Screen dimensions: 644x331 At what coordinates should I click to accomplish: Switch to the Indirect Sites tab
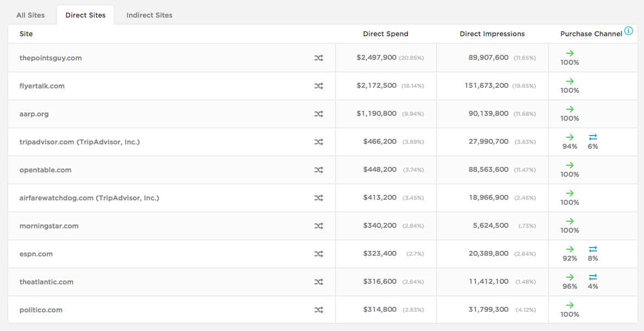149,15
